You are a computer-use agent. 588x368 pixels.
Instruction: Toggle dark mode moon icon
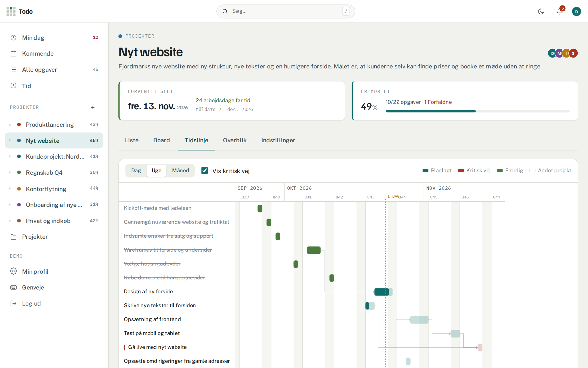[x=541, y=11]
